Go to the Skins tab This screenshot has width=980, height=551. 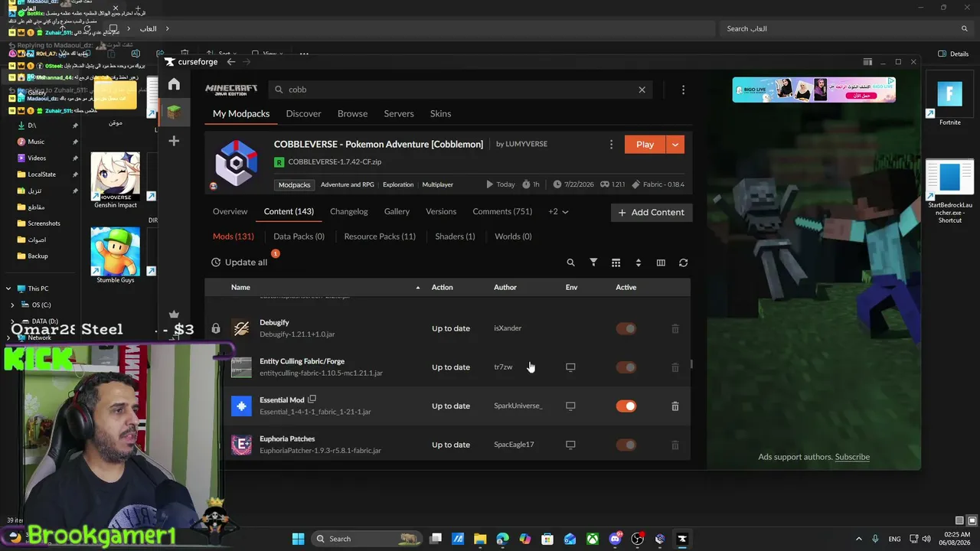(440, 114)
